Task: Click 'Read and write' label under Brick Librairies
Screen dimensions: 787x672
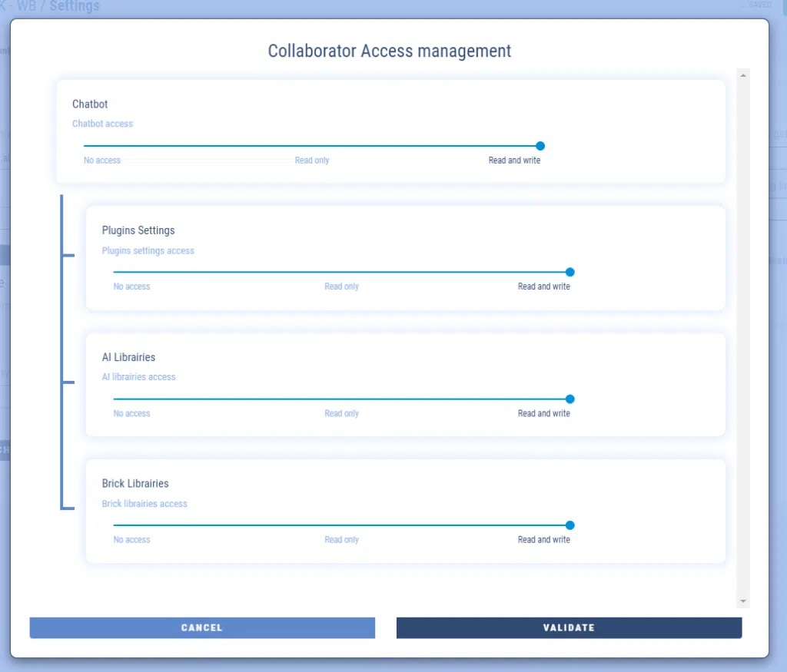Action: click(x=543, y=540)
